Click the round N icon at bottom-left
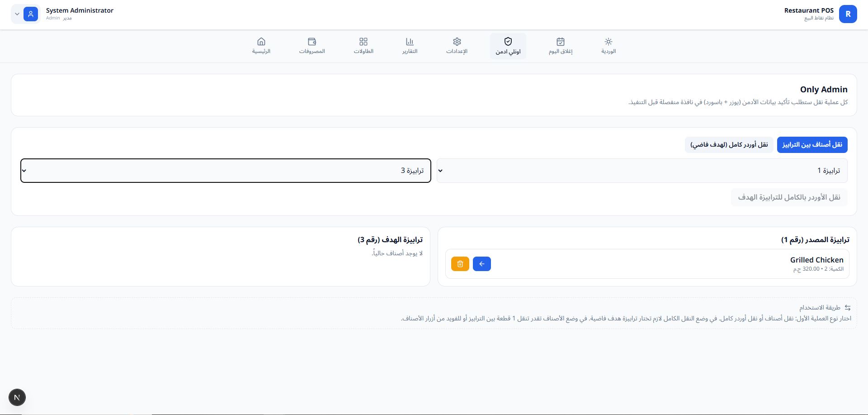868x415 pixels. tap(17, 397)
